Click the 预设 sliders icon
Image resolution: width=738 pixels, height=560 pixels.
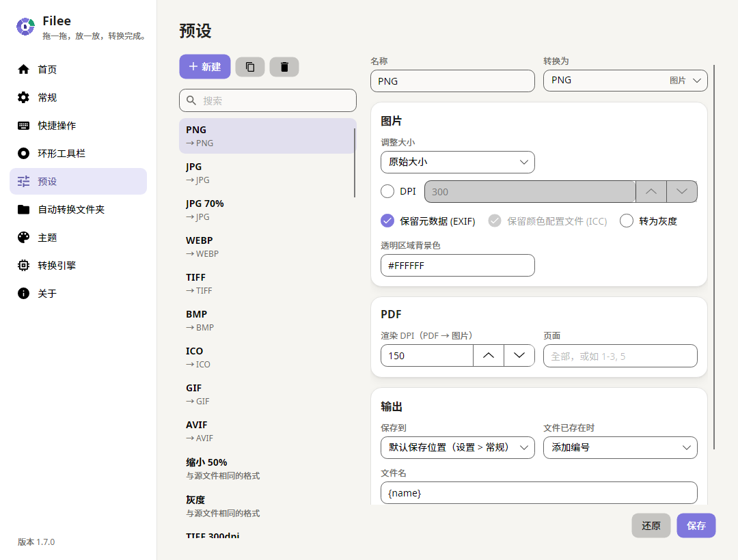tap(23, 182)
